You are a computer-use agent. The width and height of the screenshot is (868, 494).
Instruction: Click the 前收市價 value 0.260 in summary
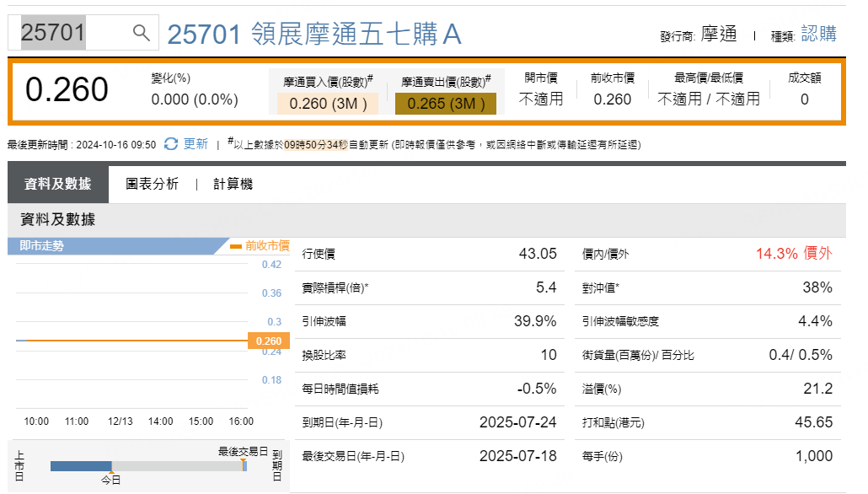click(x=613, y=99)
